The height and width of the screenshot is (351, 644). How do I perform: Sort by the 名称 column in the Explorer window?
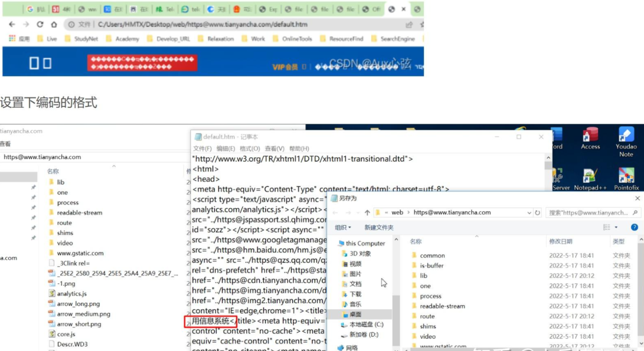pyautogui.click(x=53, y=171)
